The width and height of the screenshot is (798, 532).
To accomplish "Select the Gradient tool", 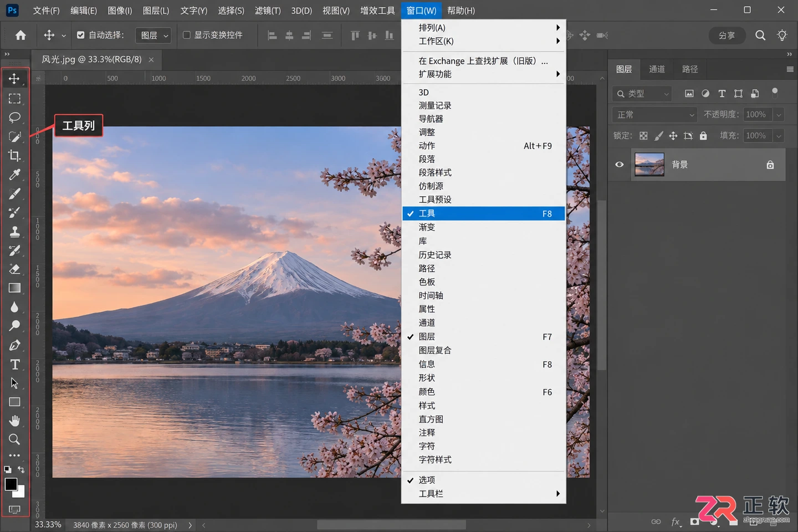I will pyautogui.click(x=14, y=288).
